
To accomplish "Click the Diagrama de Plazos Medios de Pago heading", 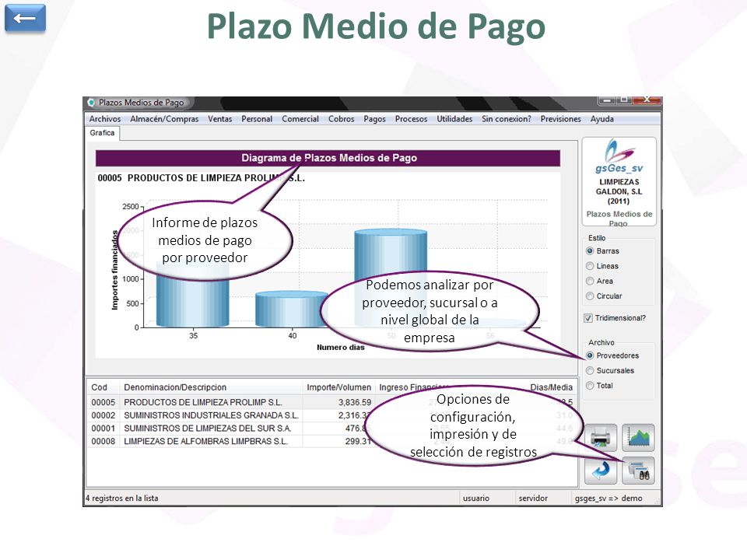I will [x=328, y=158].
